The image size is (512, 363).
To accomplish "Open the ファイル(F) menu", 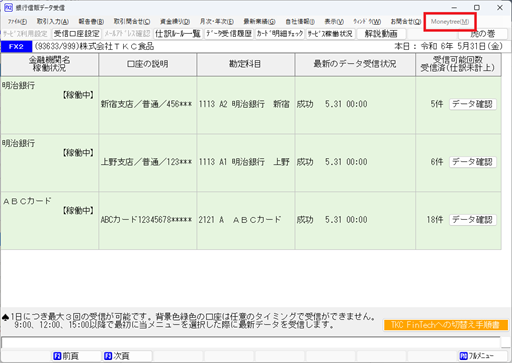I will pos(17,22).
